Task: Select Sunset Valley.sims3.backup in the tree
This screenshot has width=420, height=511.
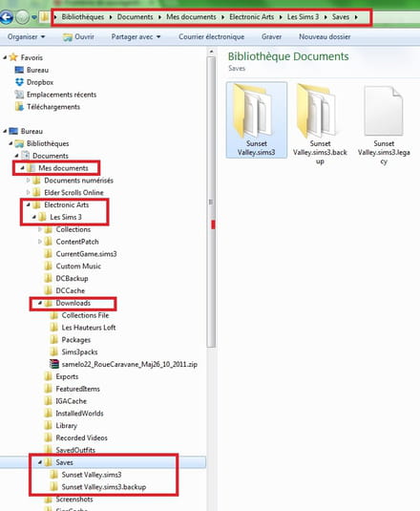Action: (104, 487)
